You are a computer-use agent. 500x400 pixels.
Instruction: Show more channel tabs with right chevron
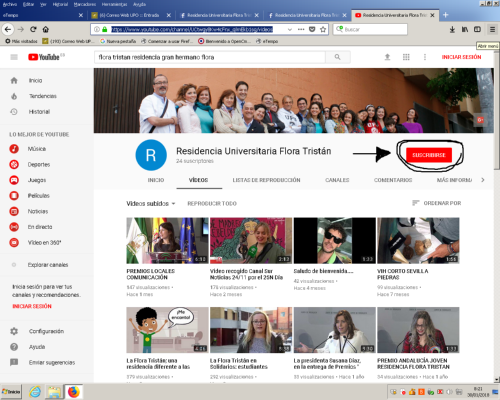point(483,180)
